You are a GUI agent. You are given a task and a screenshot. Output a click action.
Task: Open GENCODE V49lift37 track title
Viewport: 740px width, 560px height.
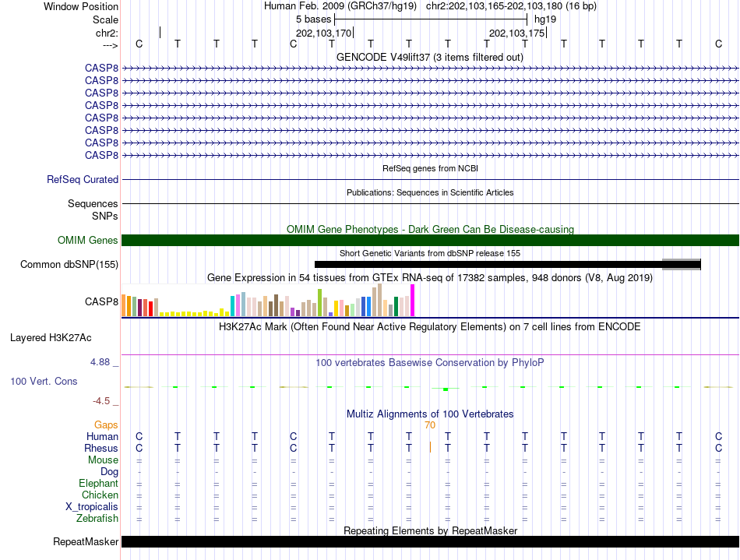click(x=430, y=57)
